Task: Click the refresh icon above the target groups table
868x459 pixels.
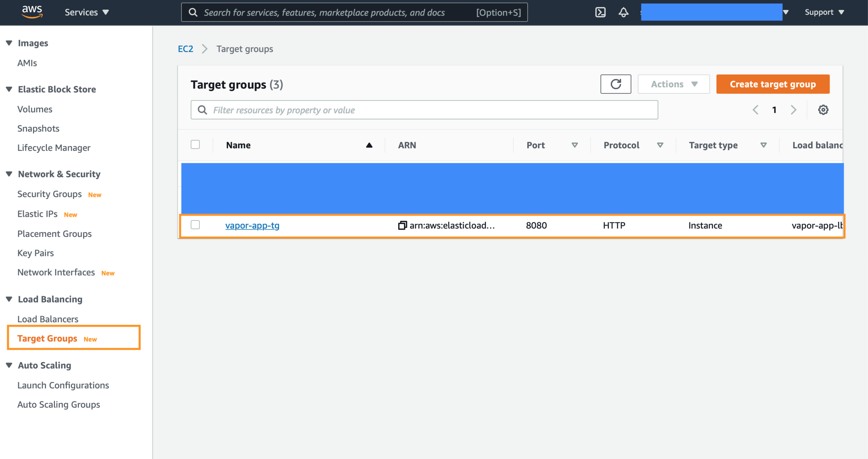Action: pos(616,84)
